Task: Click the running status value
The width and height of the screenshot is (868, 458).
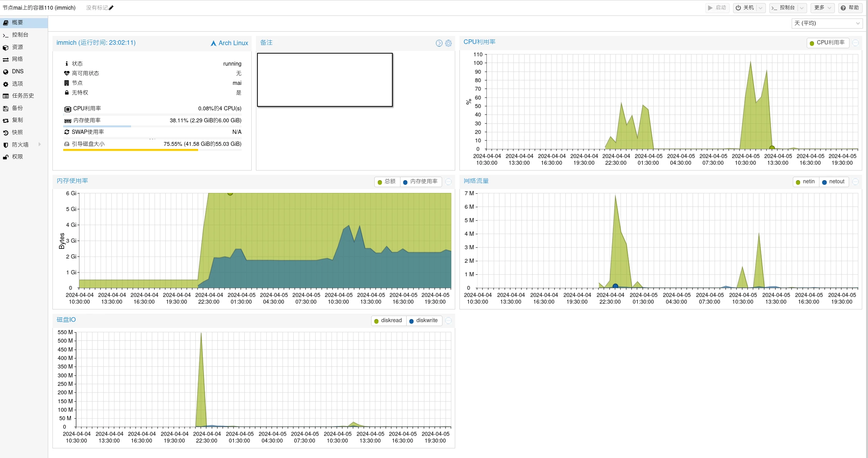Action: click(232, 64)
